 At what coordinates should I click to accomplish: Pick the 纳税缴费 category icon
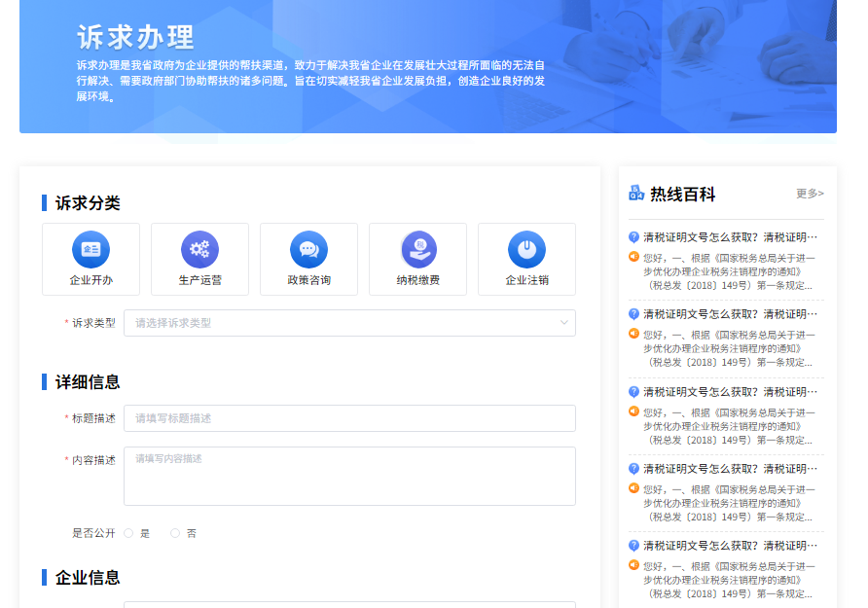[x=418, y=249]
